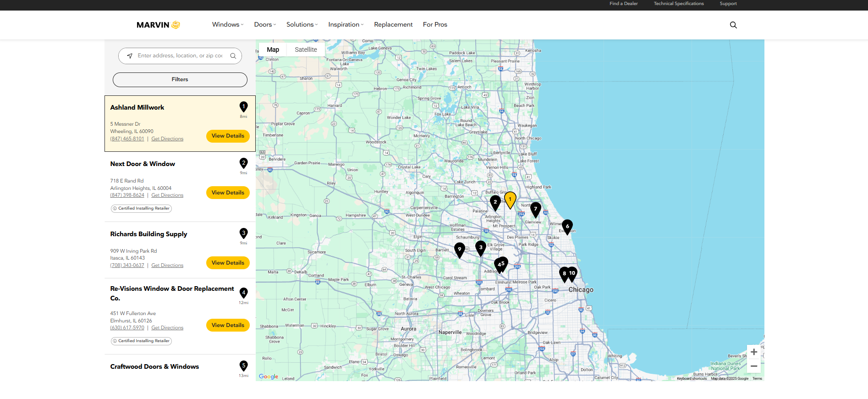Select the Craftwood Doors & Windows heading
Image resolution: width=868 pixels, height=399 pixels.
pos(154,366)
